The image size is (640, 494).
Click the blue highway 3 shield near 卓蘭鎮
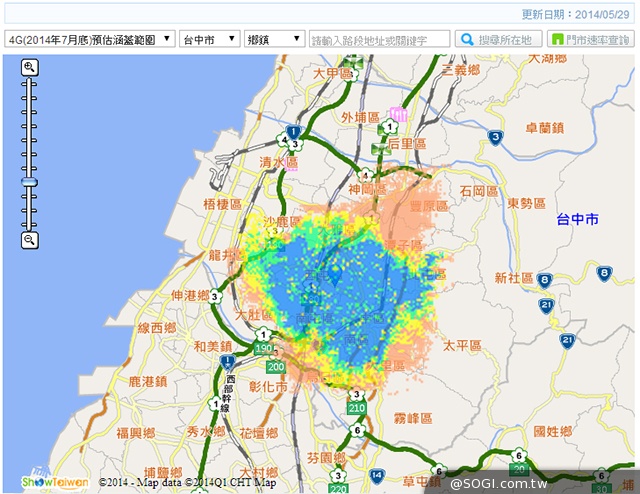[x=494, y=136]
